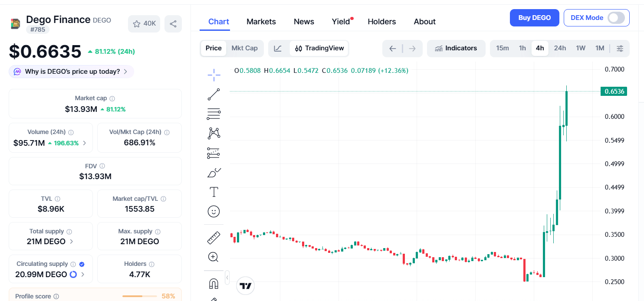
Task: Select the text annotation tool
Action: click(x=214, y=192)
